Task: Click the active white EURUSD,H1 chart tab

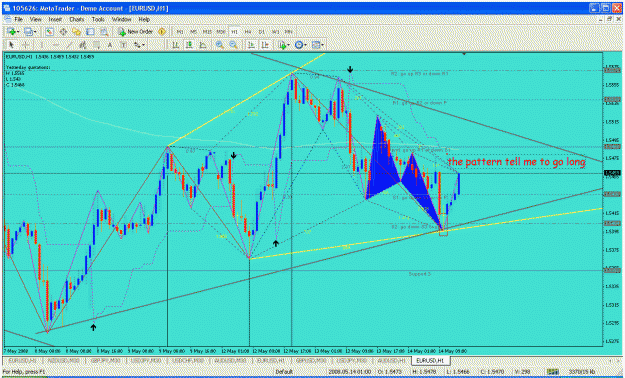Action: [430, 361]
